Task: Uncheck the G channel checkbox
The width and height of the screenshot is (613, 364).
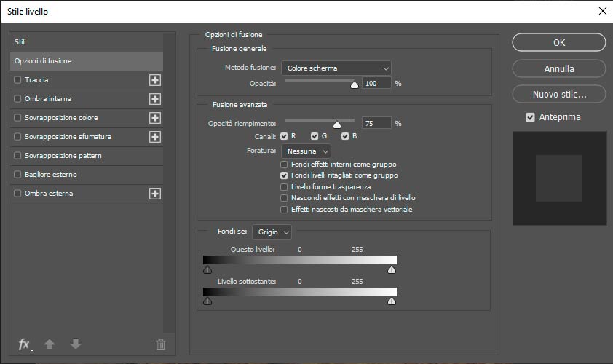Action: (x=315, y=136)
